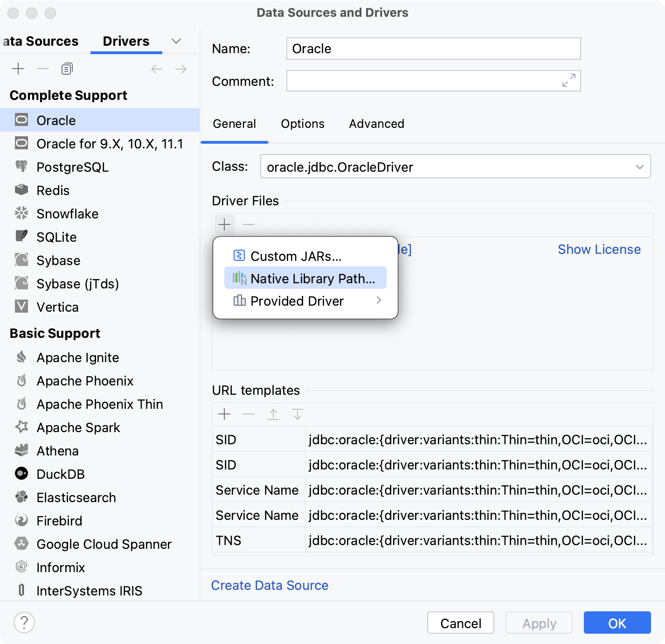Click inside the Name input field
Viewport: 665px width, 644px height.
(433, 49)
